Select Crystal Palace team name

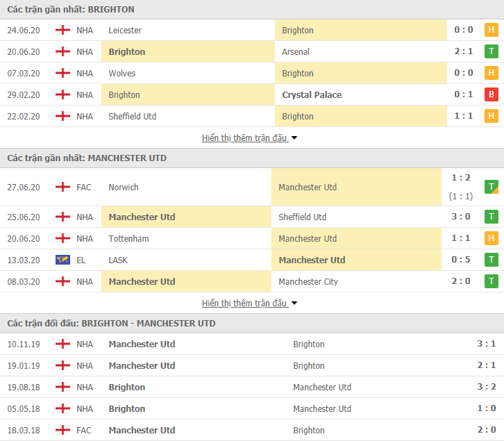click(x=312, y=95)
